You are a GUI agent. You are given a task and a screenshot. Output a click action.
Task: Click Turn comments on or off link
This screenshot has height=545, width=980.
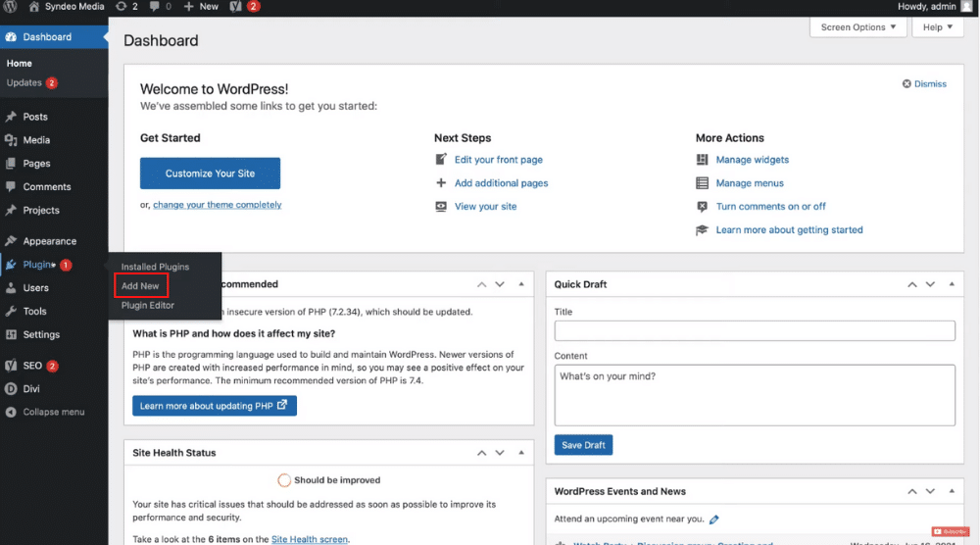coord(770,206)
